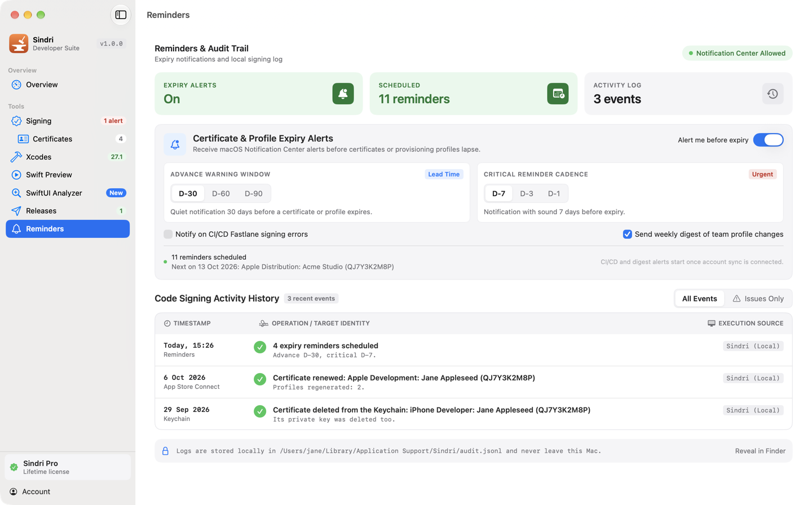Click the lock icon beside logs path
The image size is (812, 505).
coord(165,451)
